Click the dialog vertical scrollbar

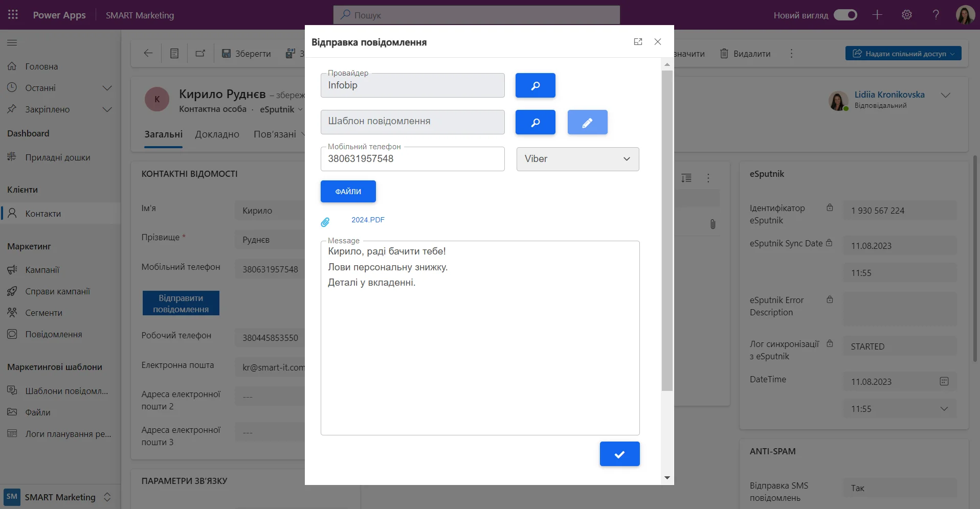pyautogui.click(x=667, y=230)
